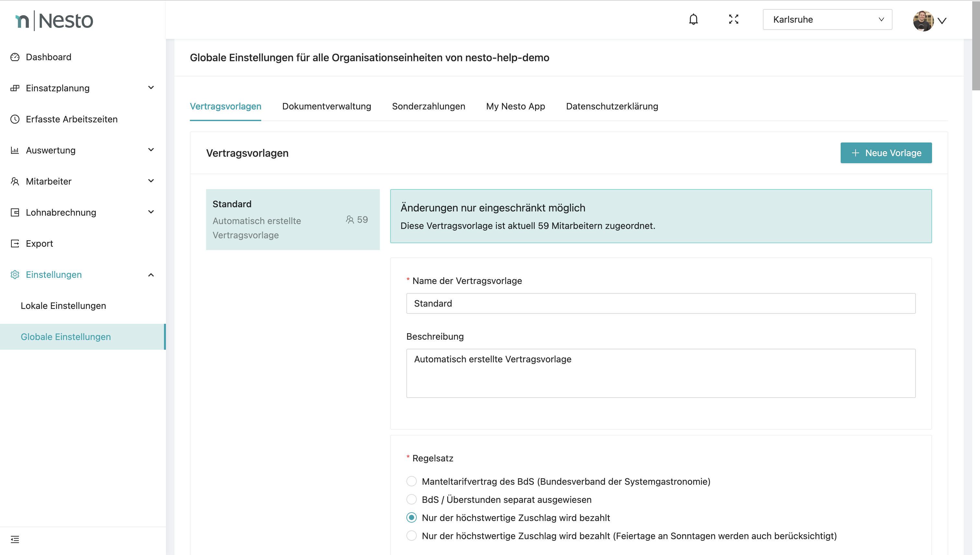The image size is (980, 555).
Task: Open the Karlsruhe location dropdown
Action: pyautogui.click(x=827, y=19)
